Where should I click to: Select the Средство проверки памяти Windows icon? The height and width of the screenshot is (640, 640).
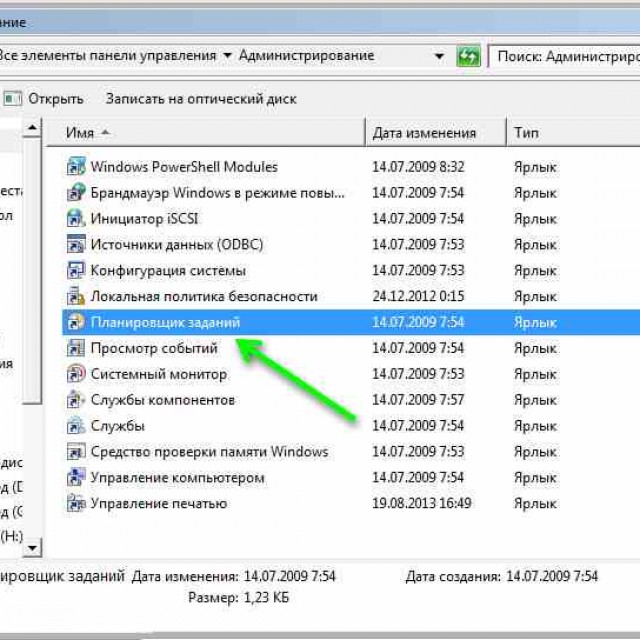click(x=76, y=451)
